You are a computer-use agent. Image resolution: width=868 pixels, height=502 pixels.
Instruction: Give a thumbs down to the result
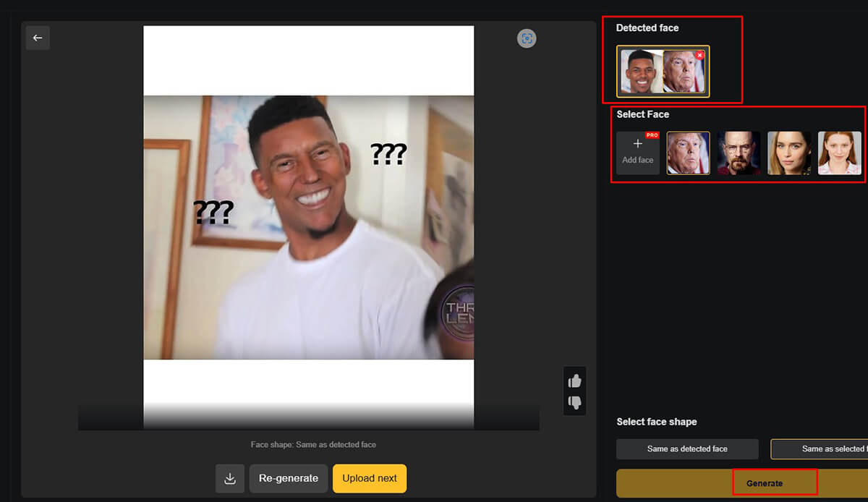[575, 403]
